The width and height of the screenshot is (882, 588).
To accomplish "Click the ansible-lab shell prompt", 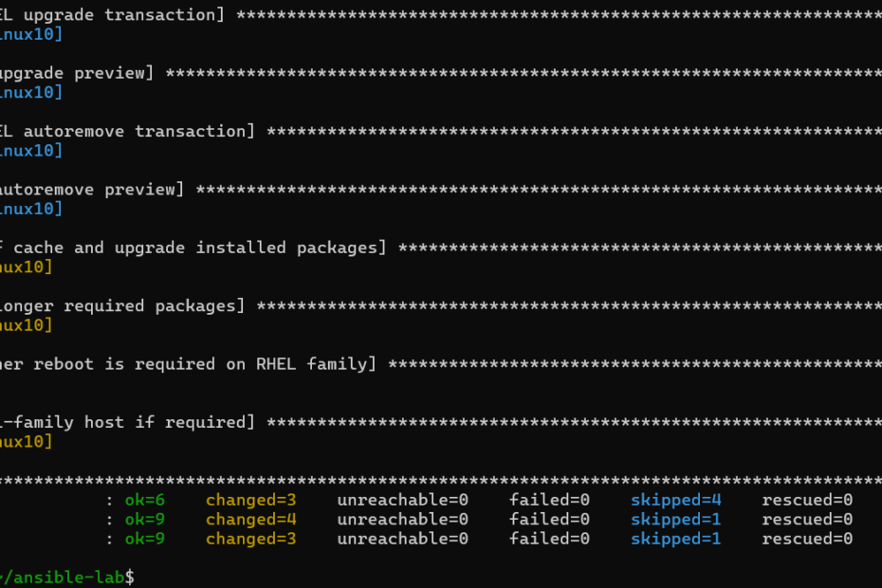I will tap(66, 577).
